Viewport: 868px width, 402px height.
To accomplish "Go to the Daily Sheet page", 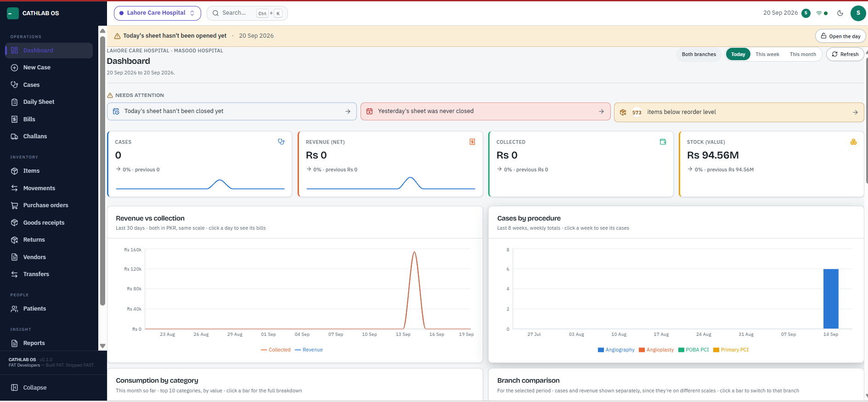I will click(x=49, y=102).
